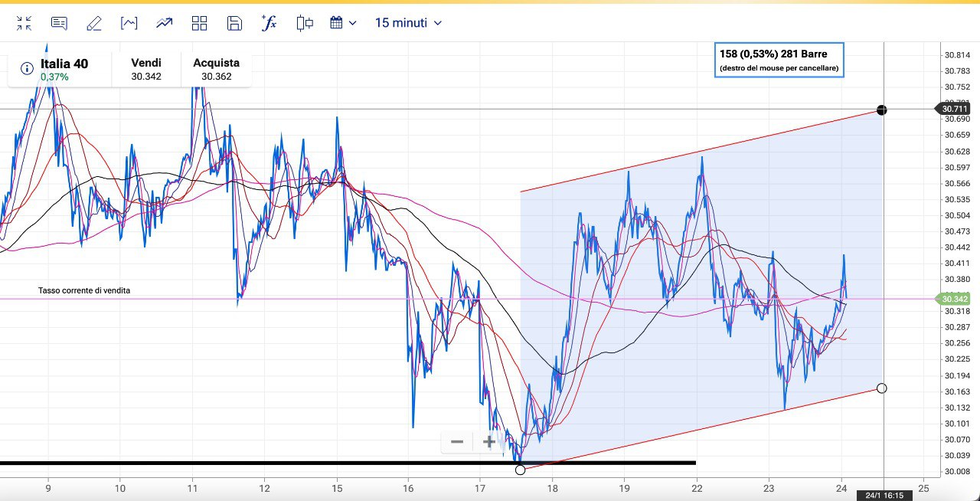
Task: Zoom in with the plus button
Action: [x=488, y=442]
